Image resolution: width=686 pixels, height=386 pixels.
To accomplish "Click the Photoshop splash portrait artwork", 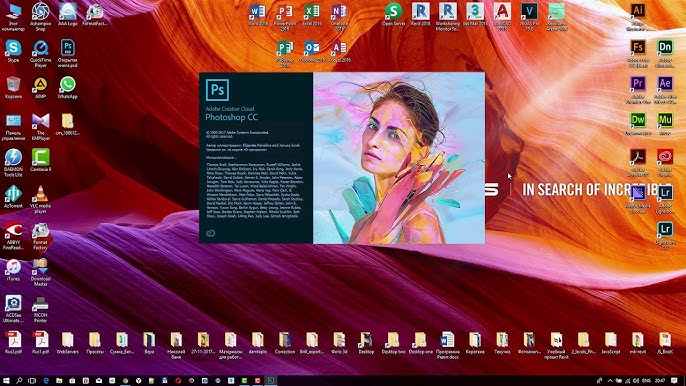I will coord(399,158).
